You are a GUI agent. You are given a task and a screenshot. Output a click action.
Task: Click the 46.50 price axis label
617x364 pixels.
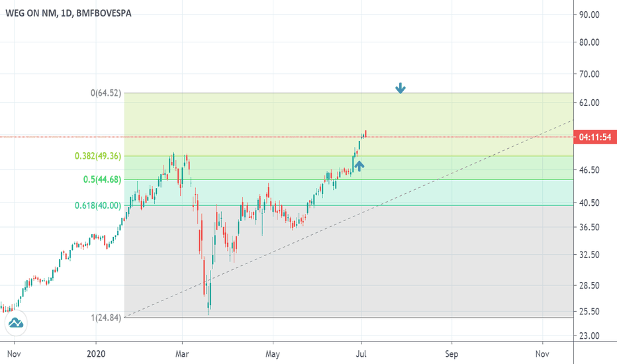(589, 170)
